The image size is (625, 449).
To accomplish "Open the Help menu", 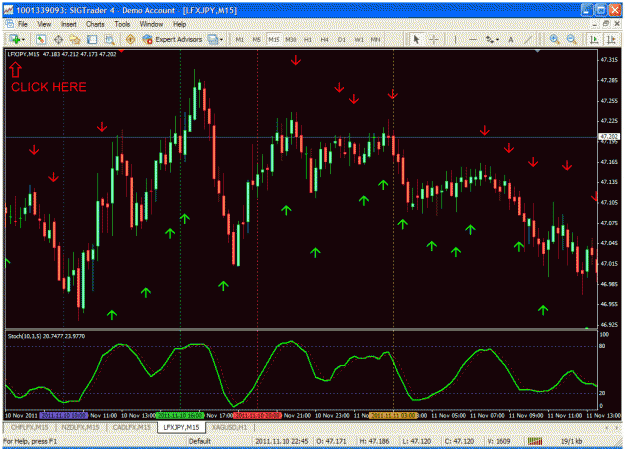I will (x=179, y=24).
